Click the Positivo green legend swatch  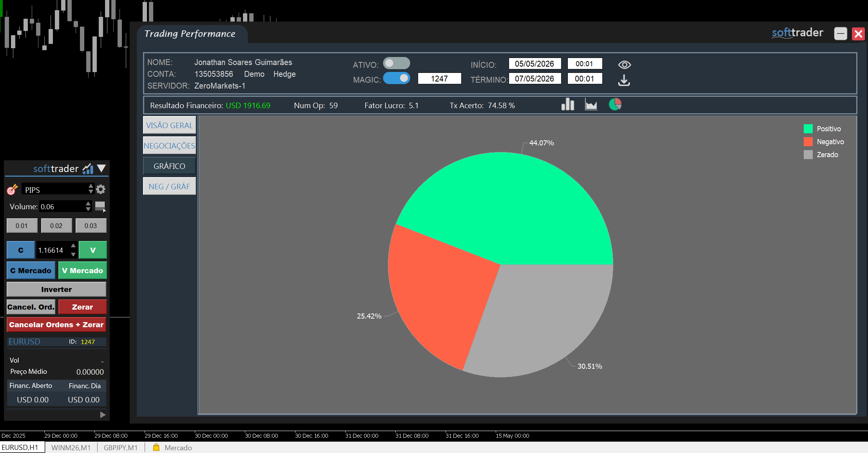[808, 129]
